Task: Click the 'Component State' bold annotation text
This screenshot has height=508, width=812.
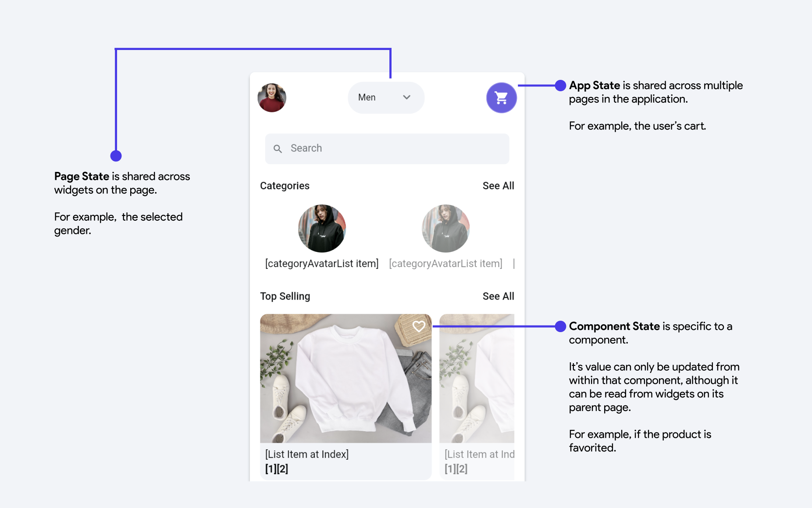Action: pos(614,326)
